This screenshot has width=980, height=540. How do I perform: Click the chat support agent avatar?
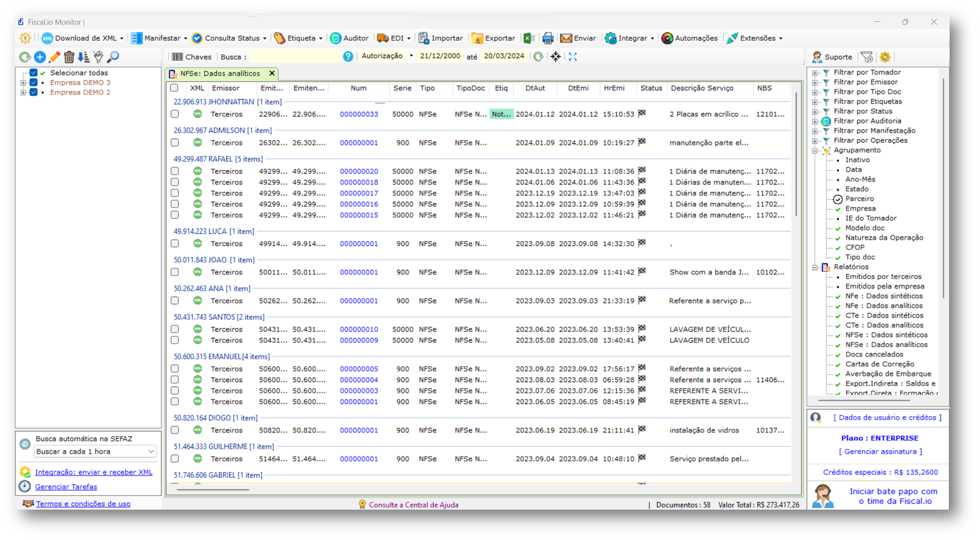[x=823, y=496]
